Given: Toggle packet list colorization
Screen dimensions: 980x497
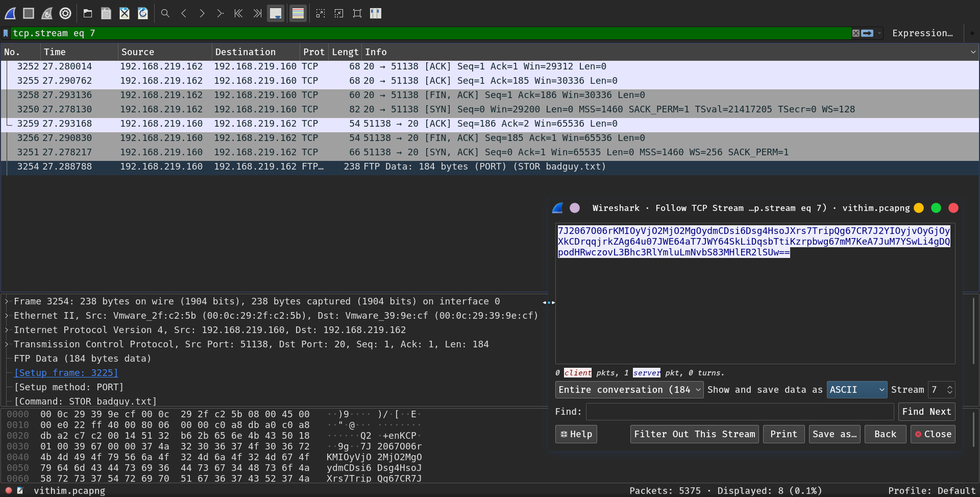Looking at the screenshot, I should coord(298,13).
